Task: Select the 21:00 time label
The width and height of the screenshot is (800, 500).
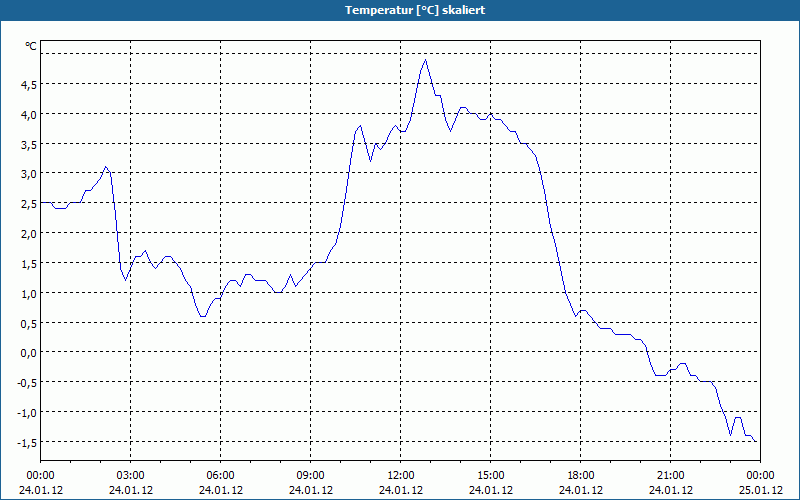Action: pyautogui.click(x=670, y=476)
